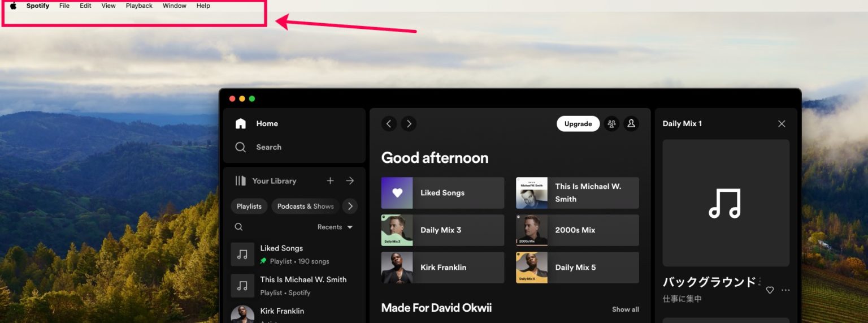Click the search-in-library magnifier icon
Screen dimensions: 868x323
point(238,227)
